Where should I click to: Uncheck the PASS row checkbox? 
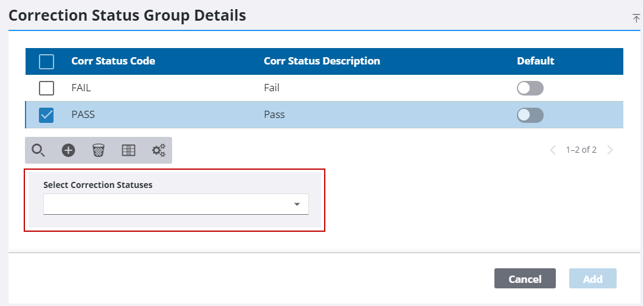pyautogui.click(x=46, y=115)
